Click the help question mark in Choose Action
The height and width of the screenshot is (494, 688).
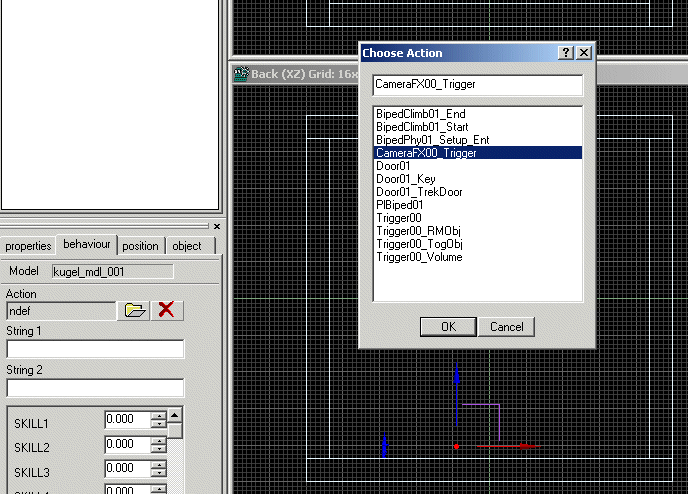pyautogui.click(x=566, y=53)
